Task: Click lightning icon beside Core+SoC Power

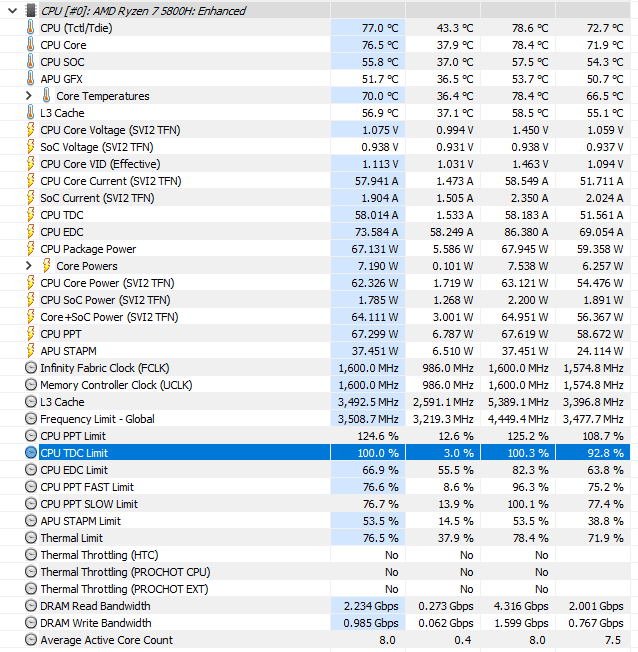Action: click(30, 317)
